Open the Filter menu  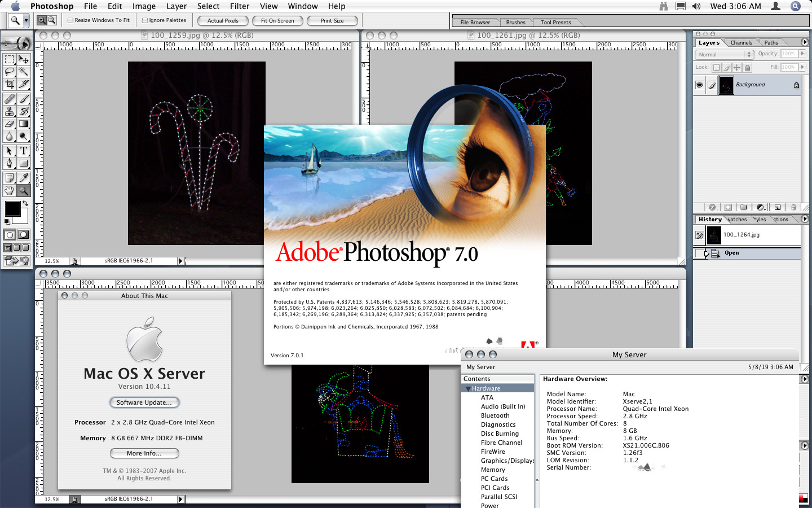[240, 6]
